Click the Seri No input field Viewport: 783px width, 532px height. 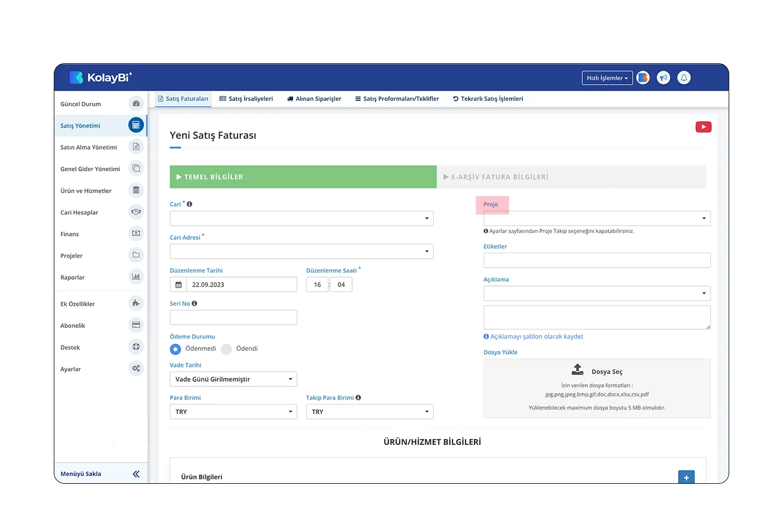233,318
